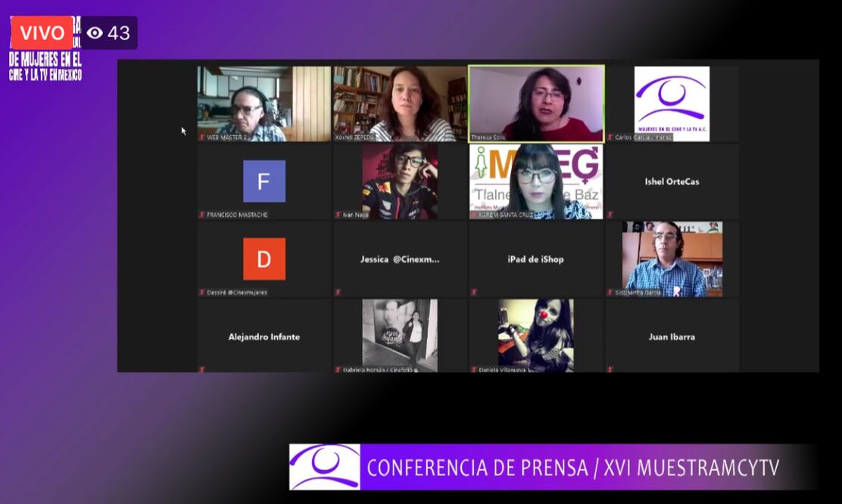Click the muted mic icon beside WEB MASTER
This screenshot has height=504, width=842.
click(202, 138)
